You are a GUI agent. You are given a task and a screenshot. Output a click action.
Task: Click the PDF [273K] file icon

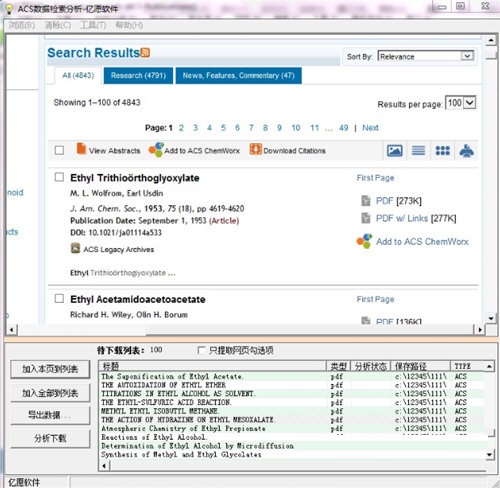click(x=366, y=201)
